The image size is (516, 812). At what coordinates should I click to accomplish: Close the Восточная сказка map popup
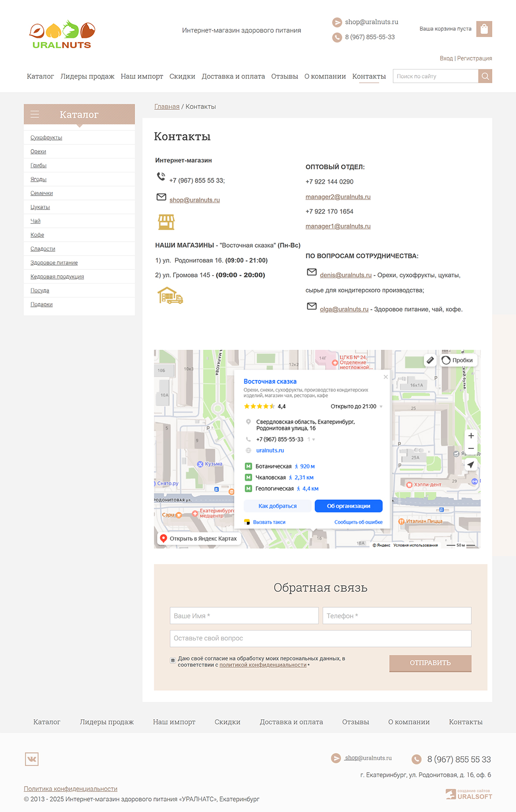coord(386,377)
